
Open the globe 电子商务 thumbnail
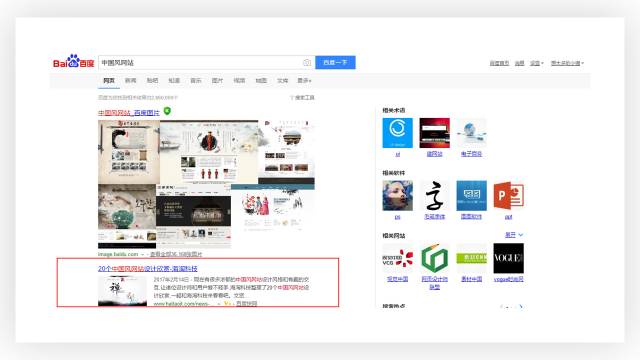pyautogui.click(x=471, y=133)
